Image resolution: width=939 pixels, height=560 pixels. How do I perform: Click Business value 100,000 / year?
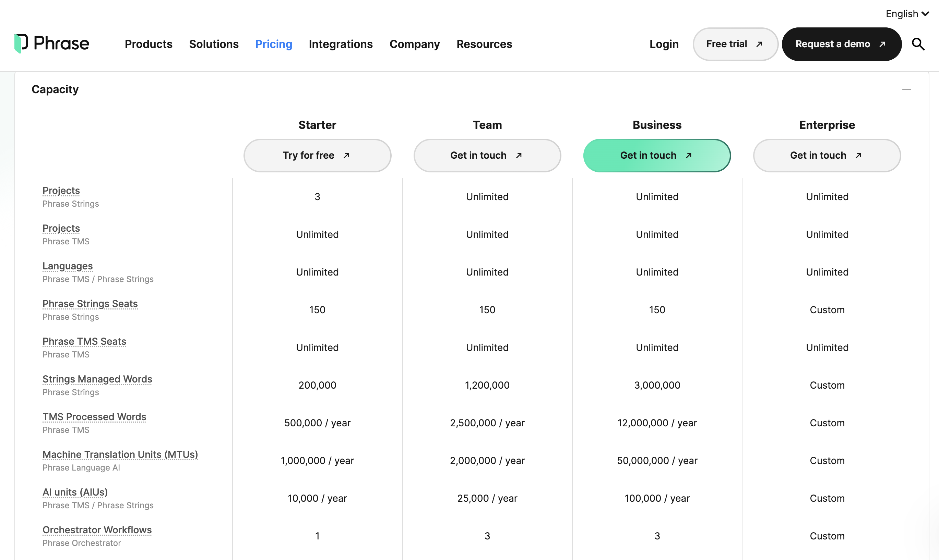657,499
